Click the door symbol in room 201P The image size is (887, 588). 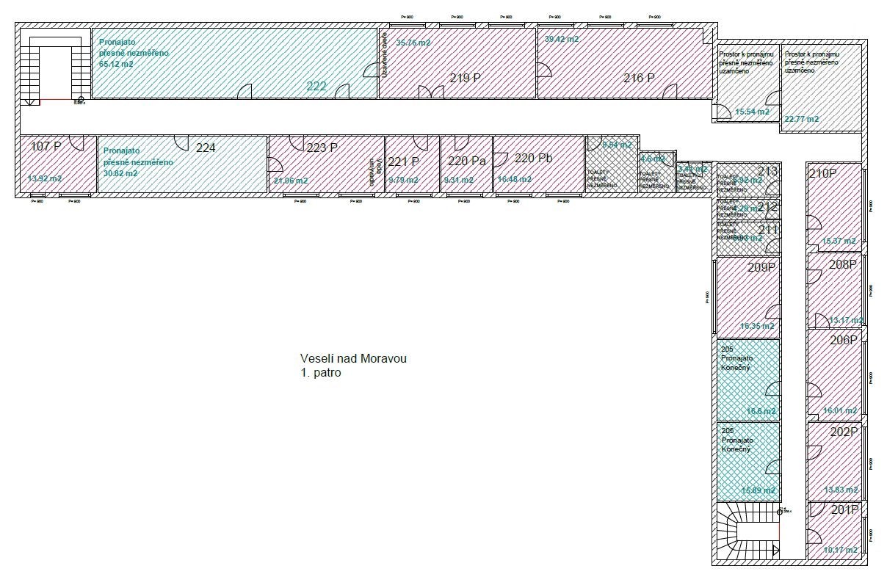814,510
